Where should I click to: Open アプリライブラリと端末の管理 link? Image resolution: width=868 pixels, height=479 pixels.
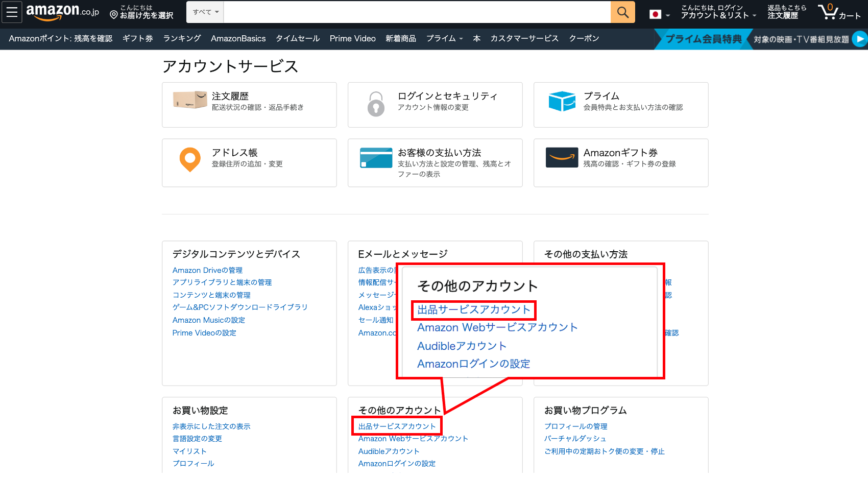coord(222,282)
